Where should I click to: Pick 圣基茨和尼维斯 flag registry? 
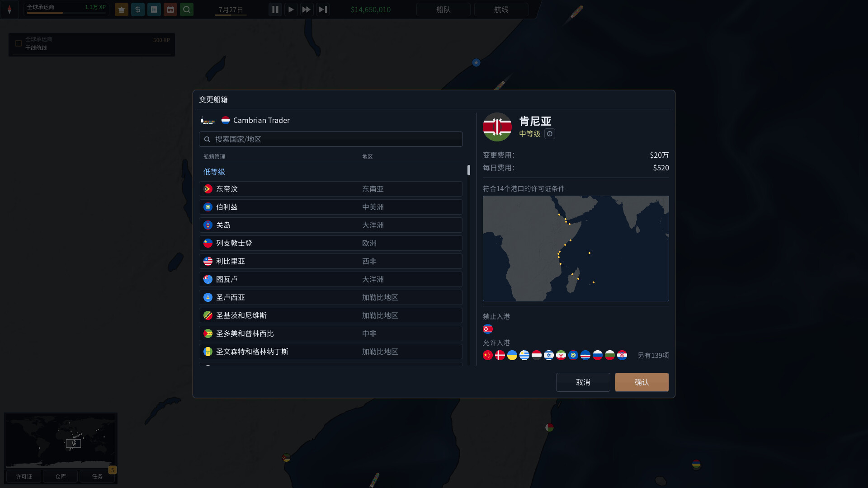pyautogui.click(x=330, y=315)
